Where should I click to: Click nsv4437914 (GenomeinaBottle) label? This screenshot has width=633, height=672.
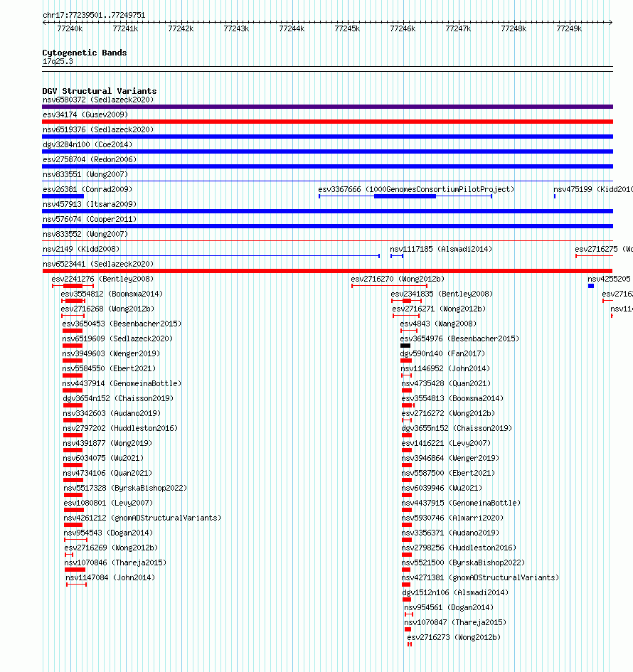pyautogui.click(x=122, y=383)
